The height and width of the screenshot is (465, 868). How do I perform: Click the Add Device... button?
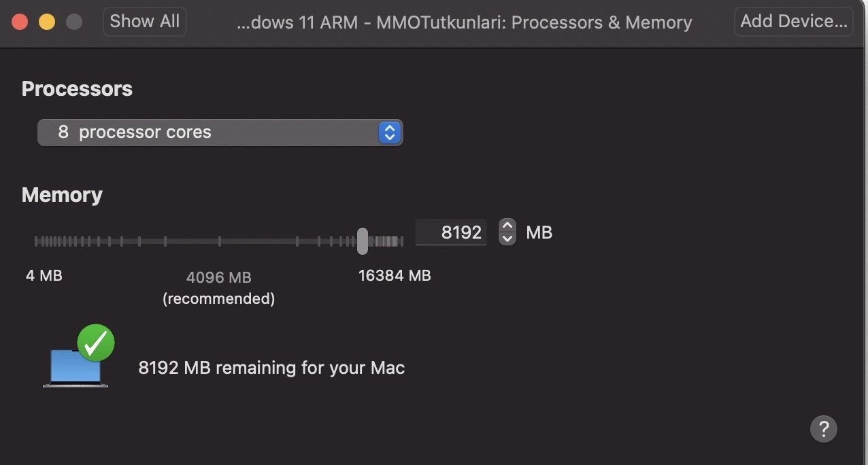[x=793, y=22]
